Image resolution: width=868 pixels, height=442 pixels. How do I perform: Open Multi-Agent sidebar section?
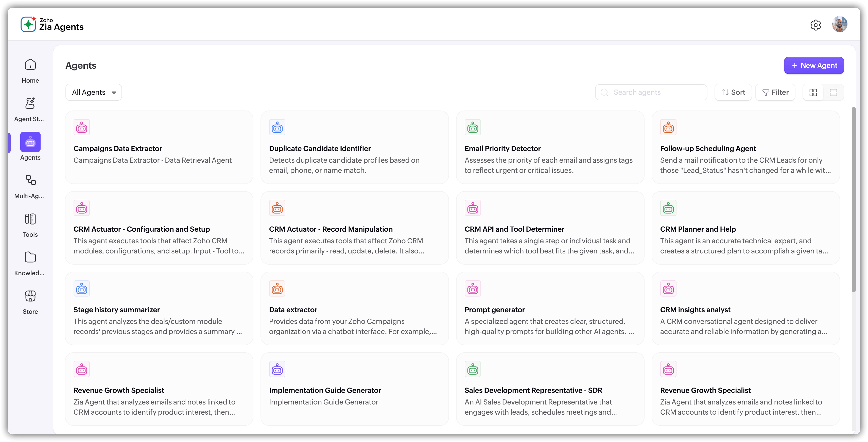(x=30, y=186)
